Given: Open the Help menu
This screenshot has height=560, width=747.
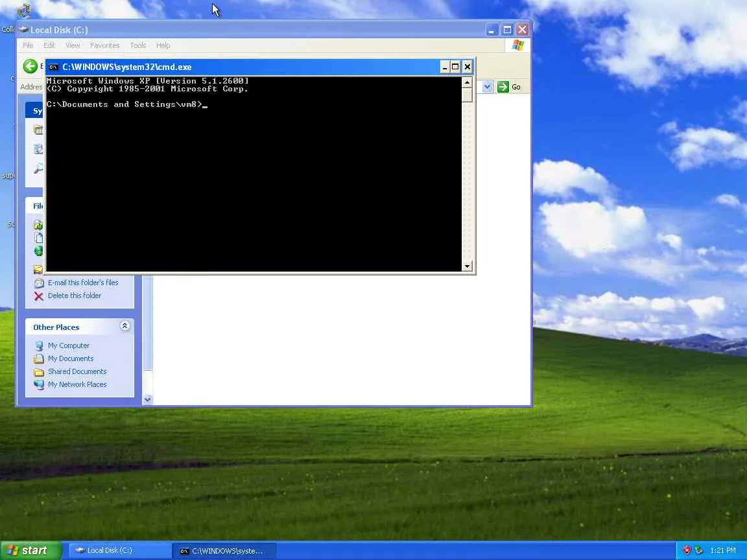Looking at the screenshot, I should (x=163, y=45).
